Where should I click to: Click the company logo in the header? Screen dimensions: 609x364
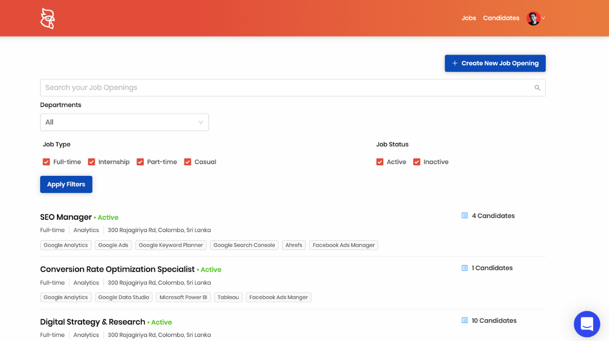[x=47, y=18]
